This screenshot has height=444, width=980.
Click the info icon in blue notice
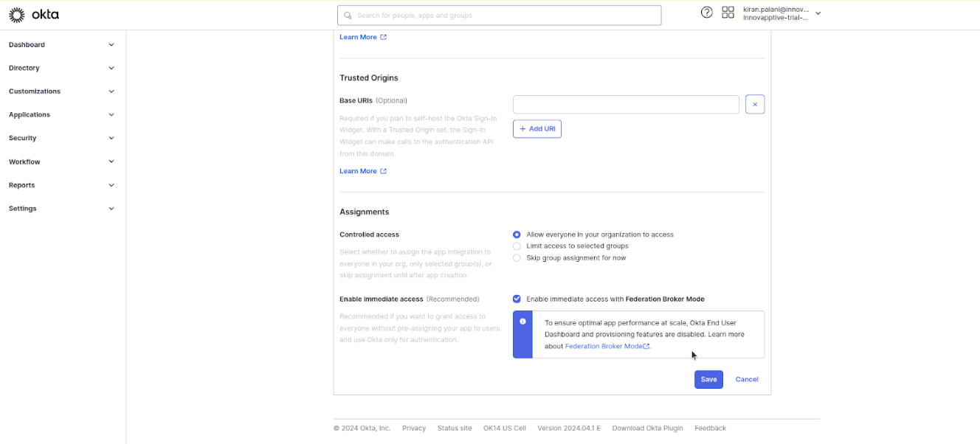522,322
